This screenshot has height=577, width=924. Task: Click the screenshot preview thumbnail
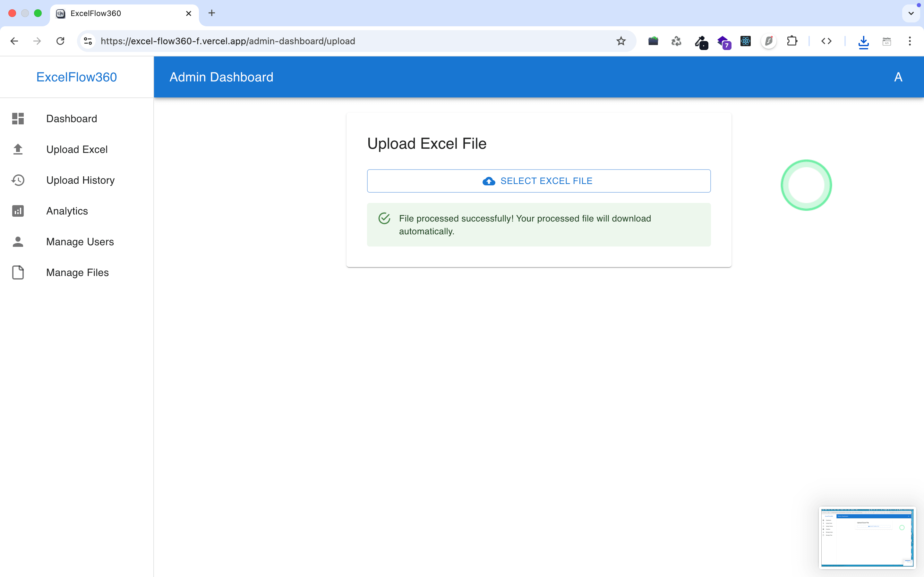[x=867, y=537]
